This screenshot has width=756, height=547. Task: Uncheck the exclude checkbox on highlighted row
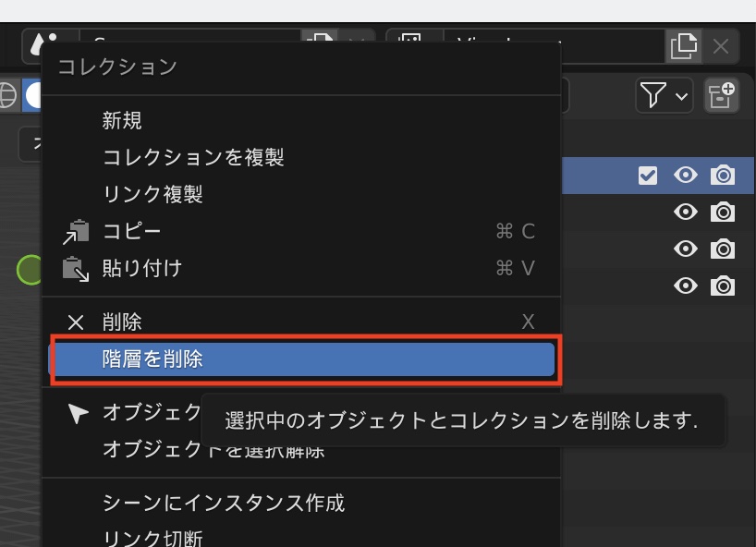click(x=648, y=176)
